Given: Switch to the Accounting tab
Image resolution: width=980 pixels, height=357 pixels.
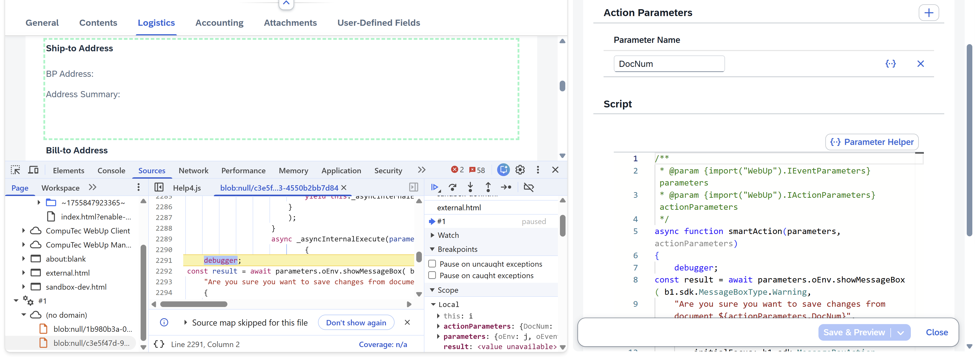Looking at the screenshot, I should pyautogui.click(x=219, y=23).
